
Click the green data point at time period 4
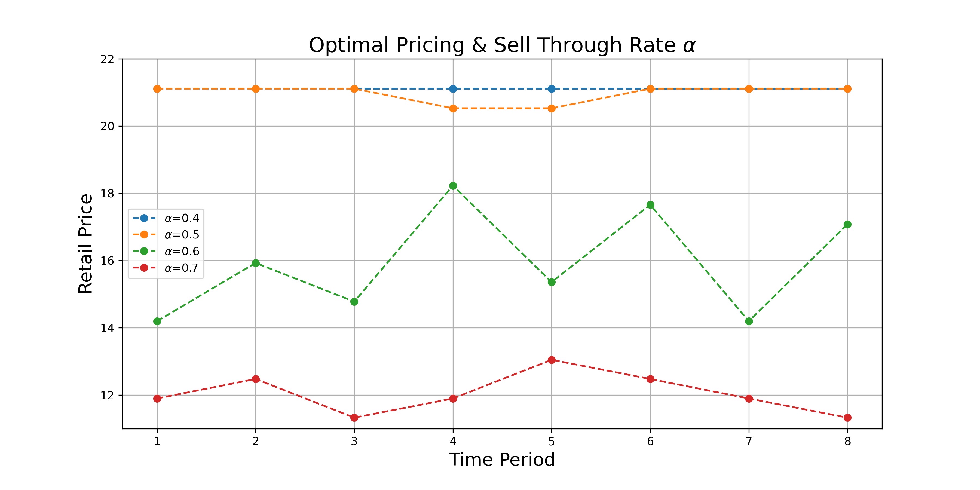click(x=453, y=186)
